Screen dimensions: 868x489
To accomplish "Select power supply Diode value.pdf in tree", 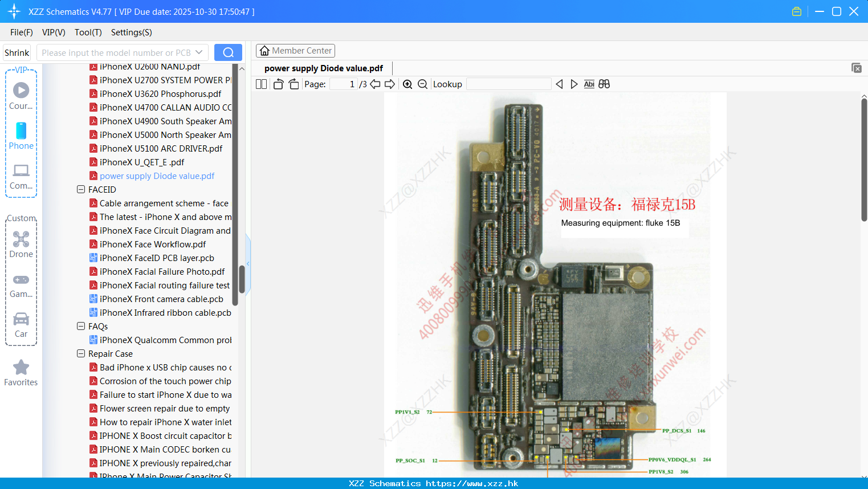I will 152,176.
